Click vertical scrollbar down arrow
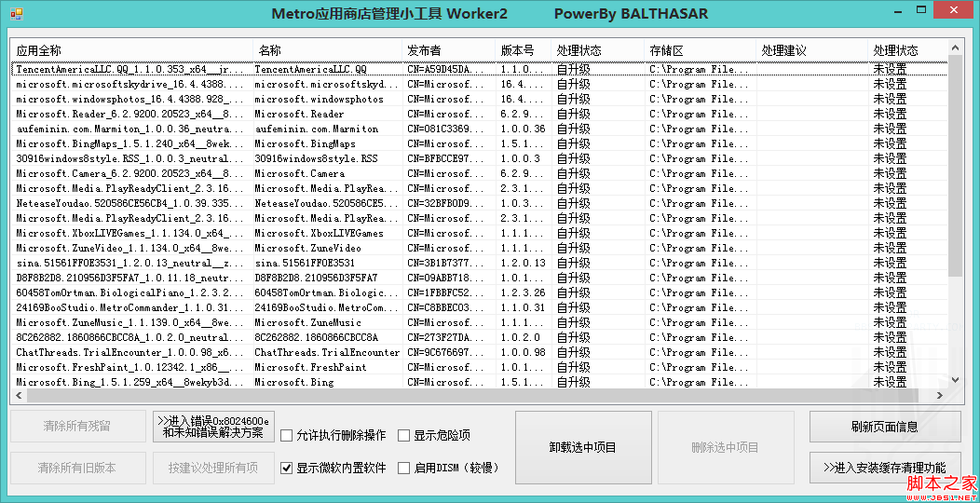 955,380
